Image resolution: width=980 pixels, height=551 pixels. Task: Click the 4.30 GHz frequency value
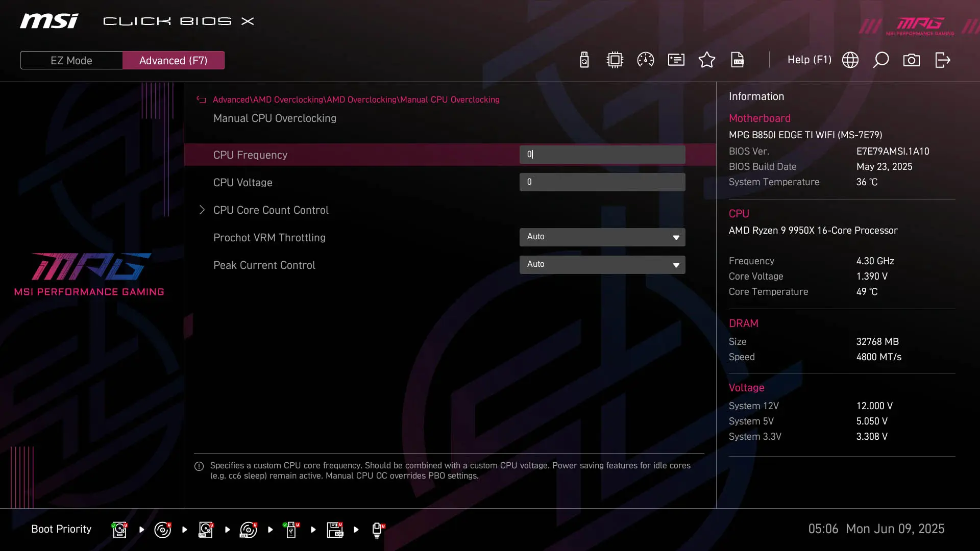tap(875, 261)
